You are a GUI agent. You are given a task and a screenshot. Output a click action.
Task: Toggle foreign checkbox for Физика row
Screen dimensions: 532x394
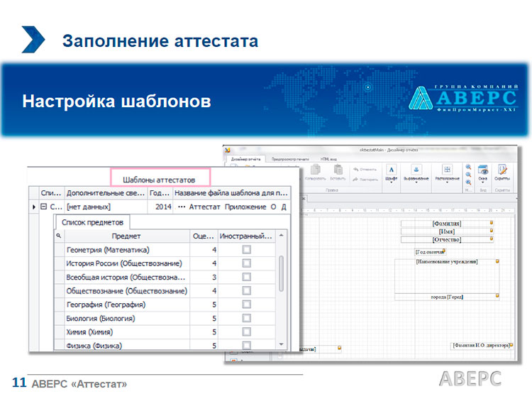[247, 346]
